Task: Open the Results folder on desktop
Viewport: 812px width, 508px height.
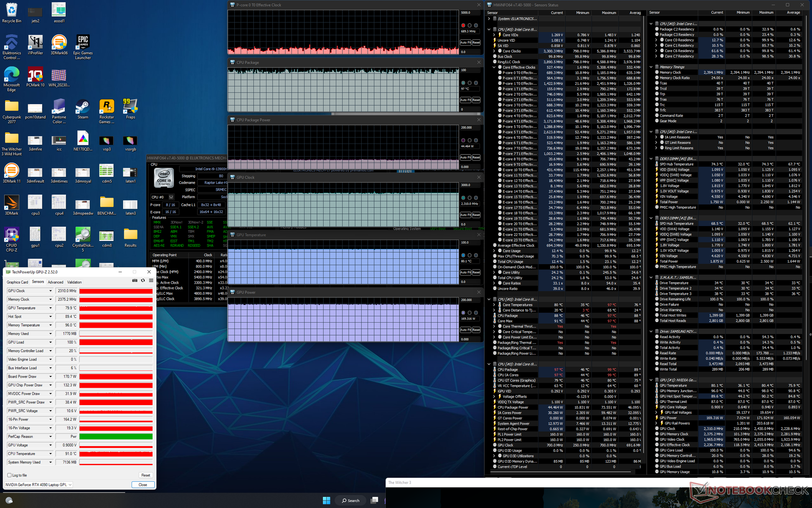Action: [130, 237]
